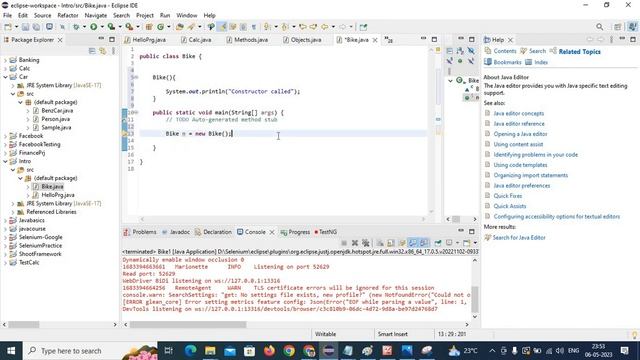Click the Open Type icon
This screenshot has width=640, height=360.
click(179, 27)
